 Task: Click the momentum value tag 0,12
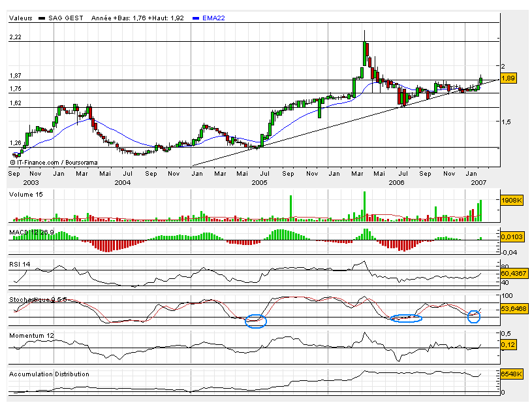tap(509, 345)
